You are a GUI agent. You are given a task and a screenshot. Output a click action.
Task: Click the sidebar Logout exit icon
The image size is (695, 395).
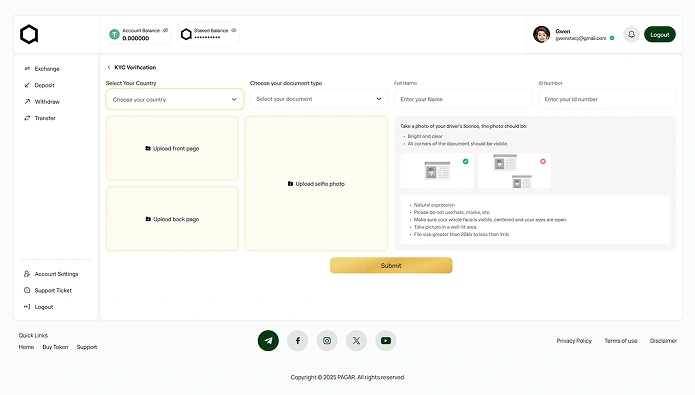(27, 307)
